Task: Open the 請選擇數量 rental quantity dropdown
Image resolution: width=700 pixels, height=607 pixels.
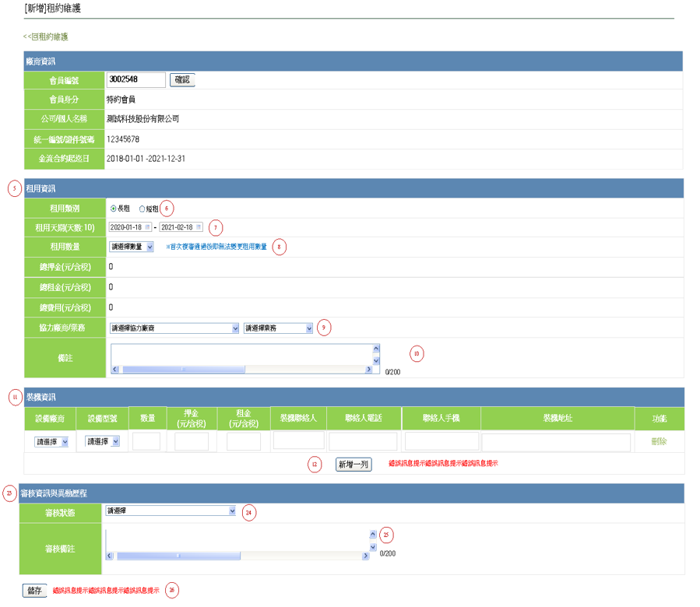Action: point(132,247)
